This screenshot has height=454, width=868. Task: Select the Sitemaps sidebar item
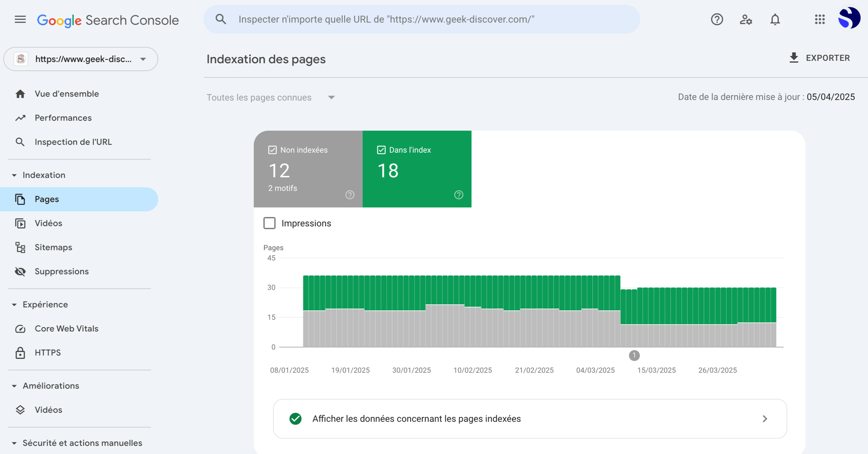pos(53,247)
